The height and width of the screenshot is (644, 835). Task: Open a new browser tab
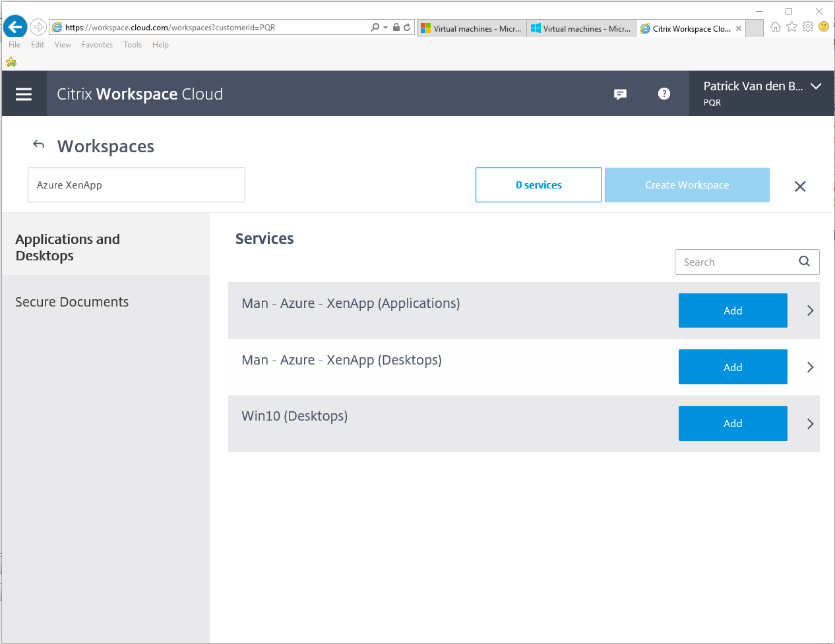click(755, 28)
